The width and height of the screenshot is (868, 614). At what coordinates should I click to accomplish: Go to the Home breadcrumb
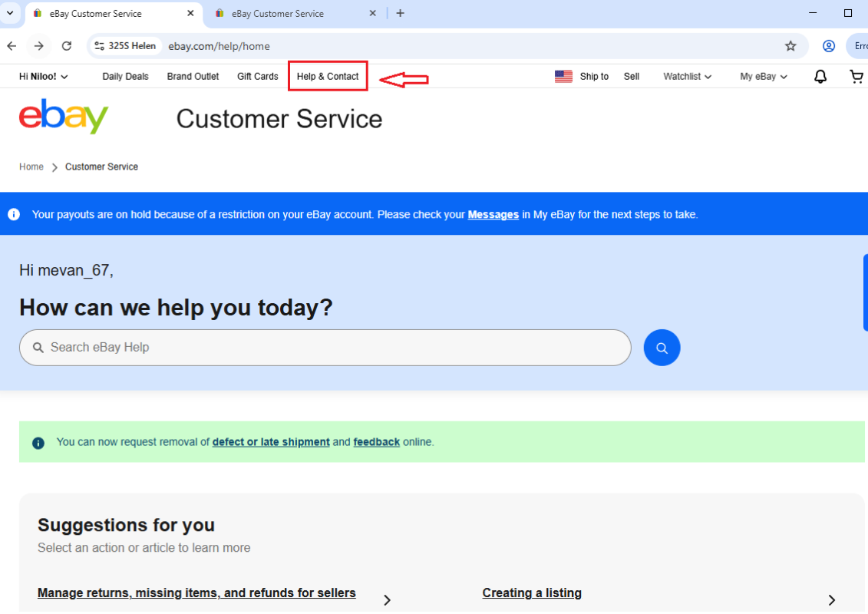[31, 167]
